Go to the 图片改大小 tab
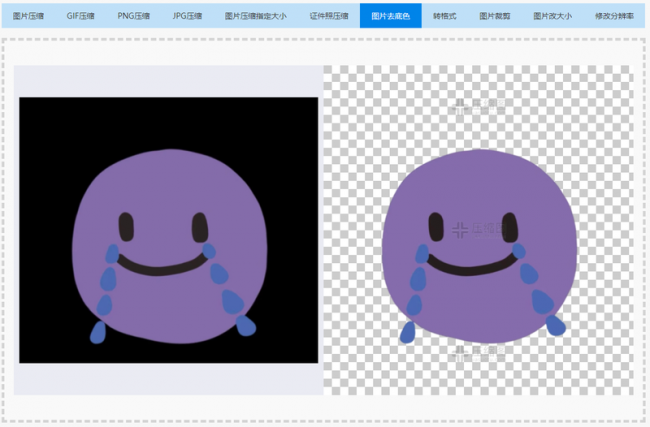Viewport: 650px width, 427px height. click(x=552, y=16)
